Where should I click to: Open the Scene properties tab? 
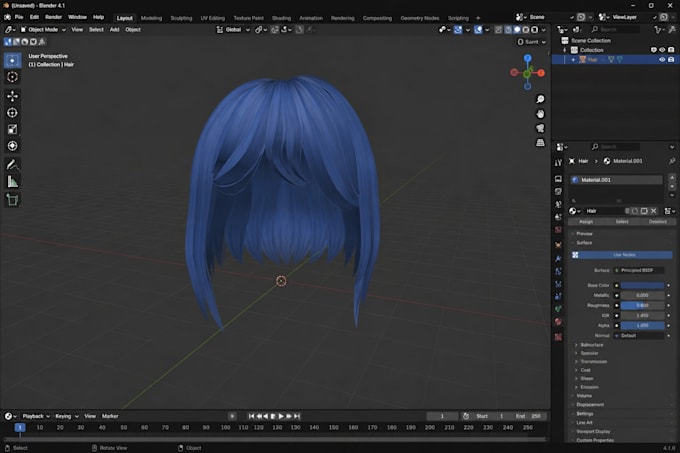(558, 217)
